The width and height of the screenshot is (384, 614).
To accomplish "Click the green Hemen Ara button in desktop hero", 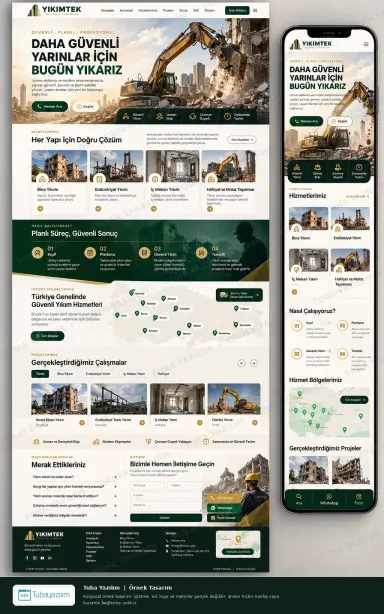I will point(50,107).
